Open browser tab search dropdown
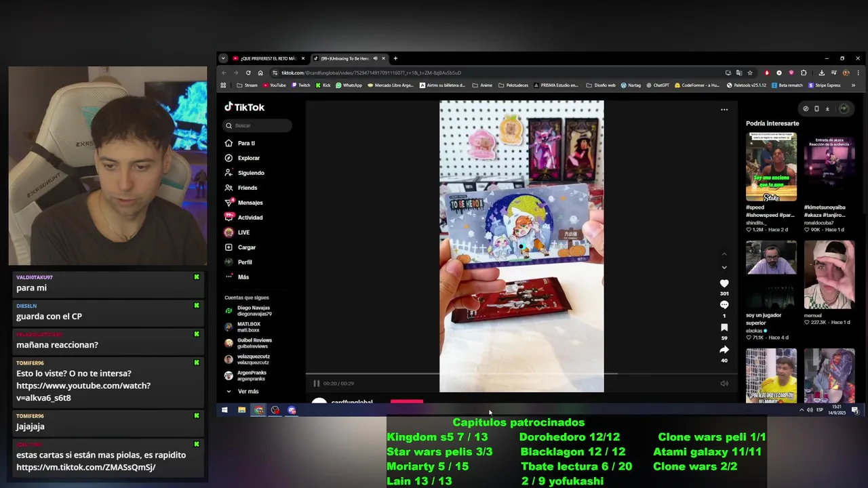Viewport: 868px width, 488px height. coord(223,58)
